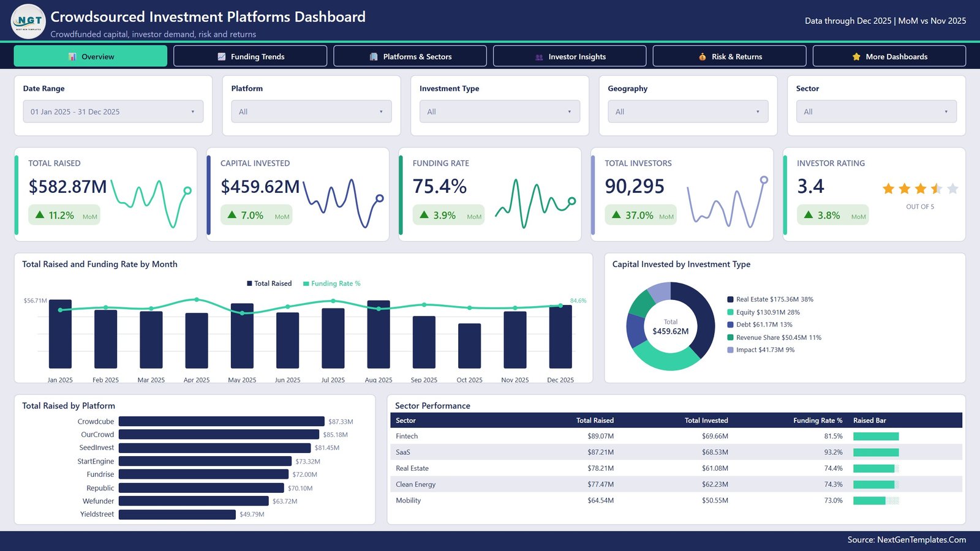Sort by Total Invested column header

[x=706, y=421]
